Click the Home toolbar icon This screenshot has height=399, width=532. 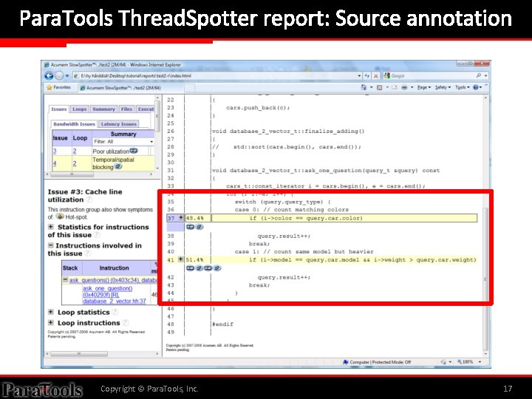point(364,87)
